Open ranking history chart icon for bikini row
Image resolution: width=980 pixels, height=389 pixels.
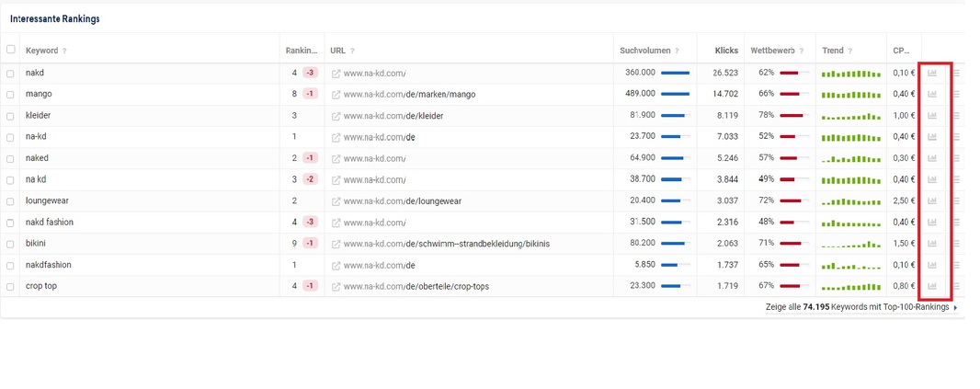tap(932, 244)
